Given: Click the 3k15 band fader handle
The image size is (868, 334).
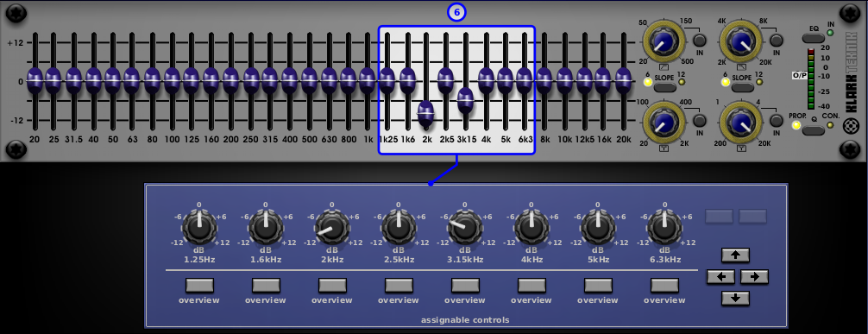Looking at the screenshot, I should point(466,101).
